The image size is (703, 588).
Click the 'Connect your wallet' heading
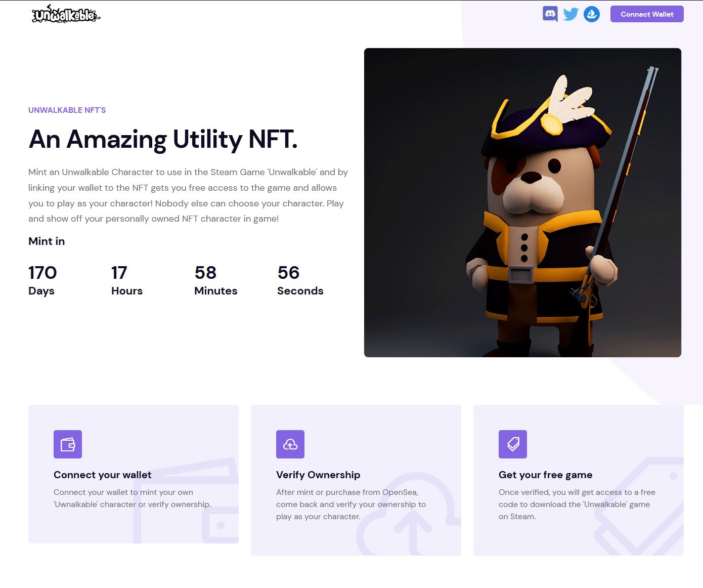pyautogui.click(x=103, y=475)
